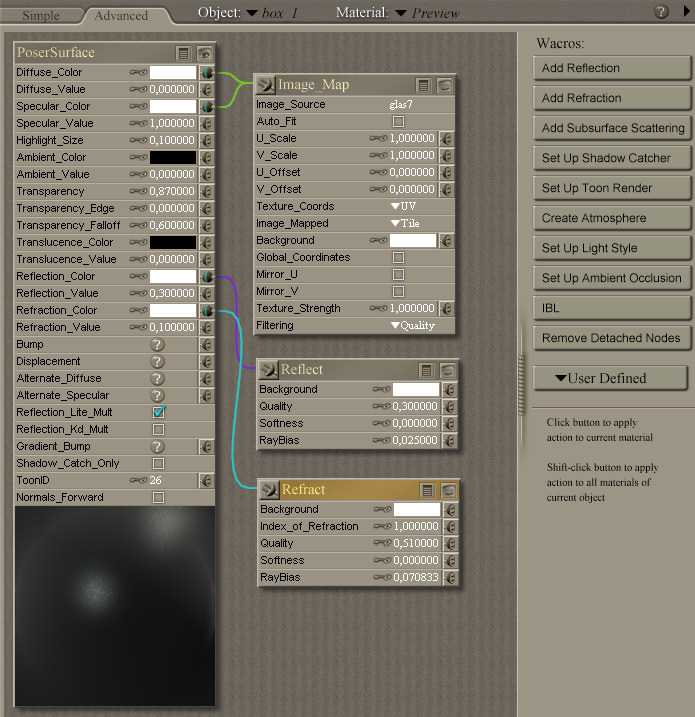Click Set Up Toon Render button

click(612, 188)
